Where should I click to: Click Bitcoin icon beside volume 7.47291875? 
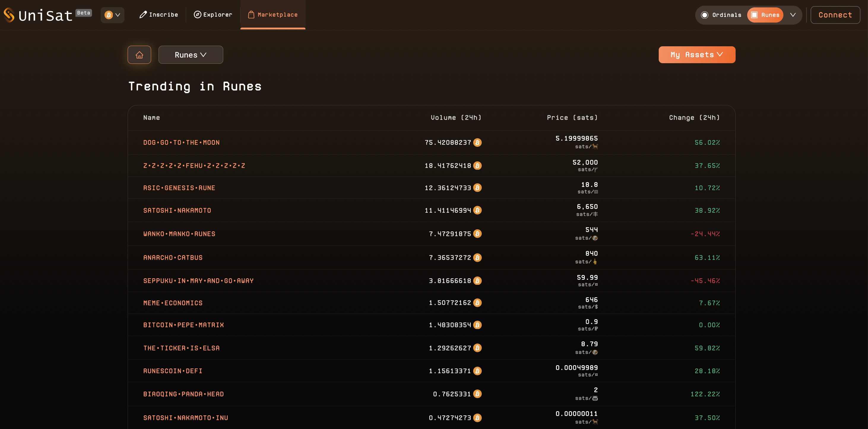[477, 234]
